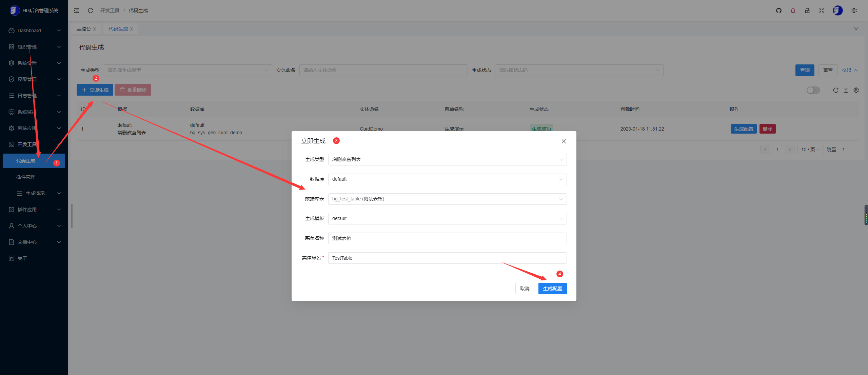
Task: Open the 数据库表 dropdown in the dialog
Action: coord(447,199)
